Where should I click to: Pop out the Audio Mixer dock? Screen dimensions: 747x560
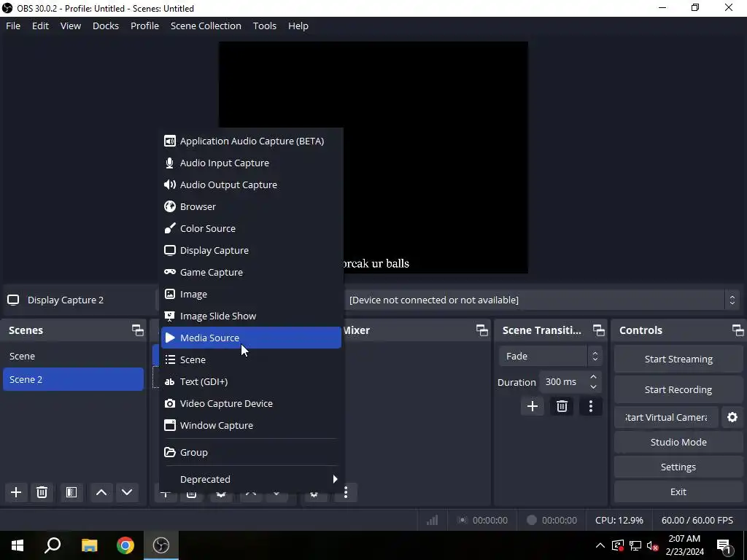click(482, 330)
